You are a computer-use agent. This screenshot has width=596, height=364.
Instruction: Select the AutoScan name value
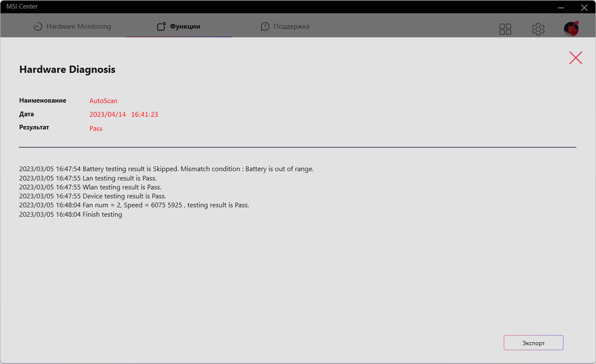103,101
